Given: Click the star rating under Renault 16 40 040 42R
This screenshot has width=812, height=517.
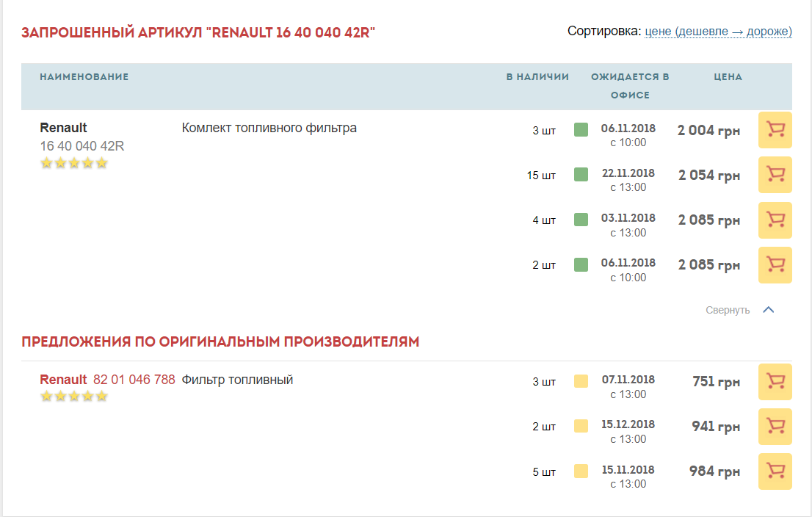Looking at the screenshot, I should 74,163.
